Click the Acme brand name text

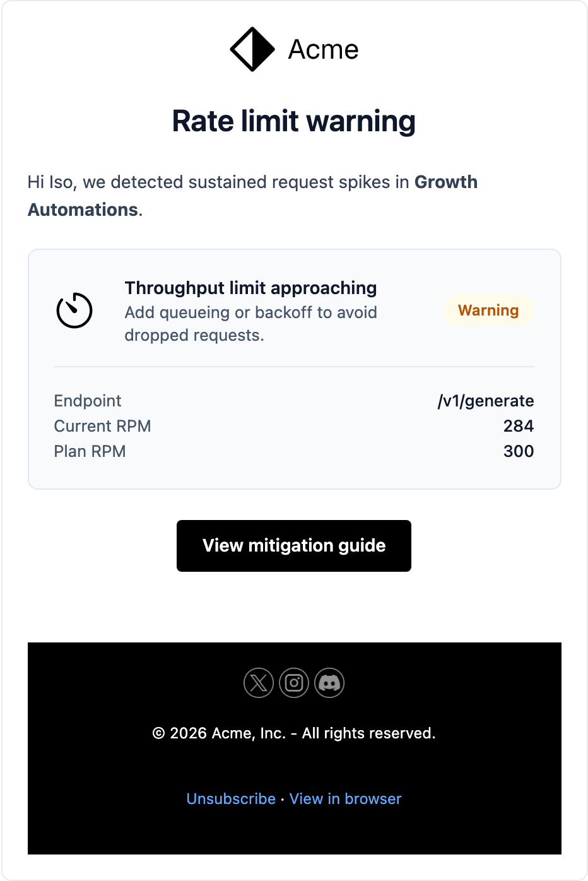pos(323,49)
